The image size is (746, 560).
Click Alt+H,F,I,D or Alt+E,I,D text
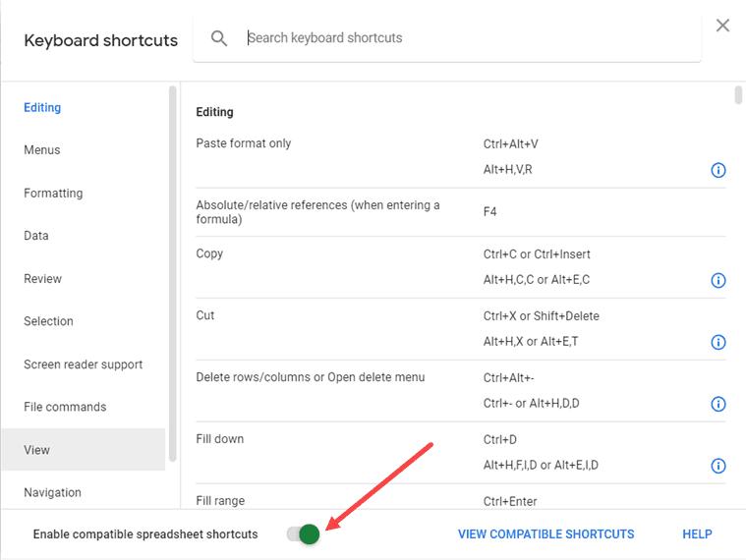[541, 466]
